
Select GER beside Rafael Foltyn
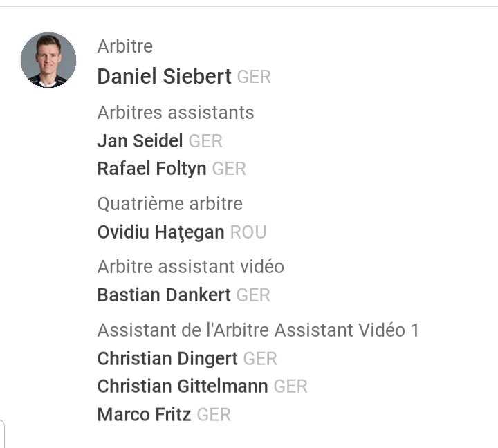(x=229, y=169)
